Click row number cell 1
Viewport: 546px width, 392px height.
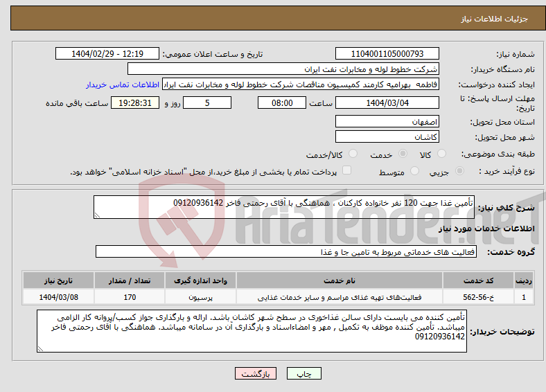point(524,297)
